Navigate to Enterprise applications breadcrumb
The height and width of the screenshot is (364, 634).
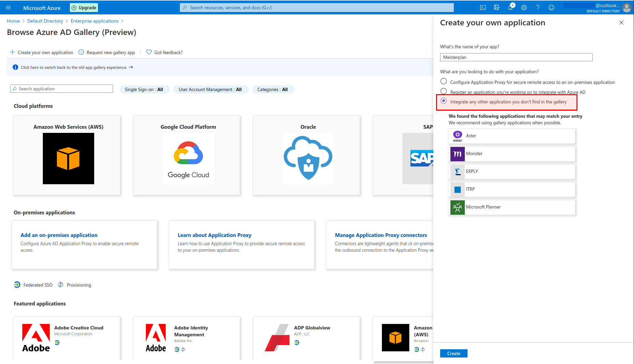coord(95,21)
